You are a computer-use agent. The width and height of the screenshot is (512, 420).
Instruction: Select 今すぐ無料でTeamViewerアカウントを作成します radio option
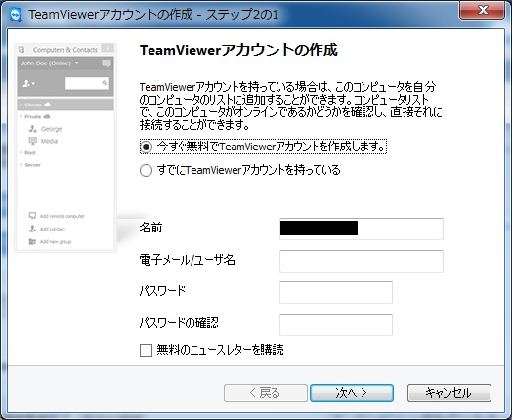(x=146, y=147)
